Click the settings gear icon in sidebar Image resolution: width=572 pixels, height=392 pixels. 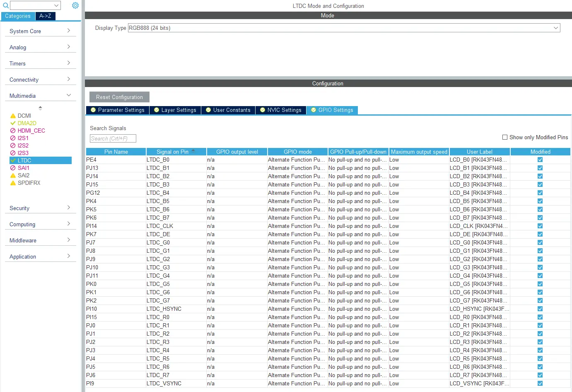tap(75, 5)
